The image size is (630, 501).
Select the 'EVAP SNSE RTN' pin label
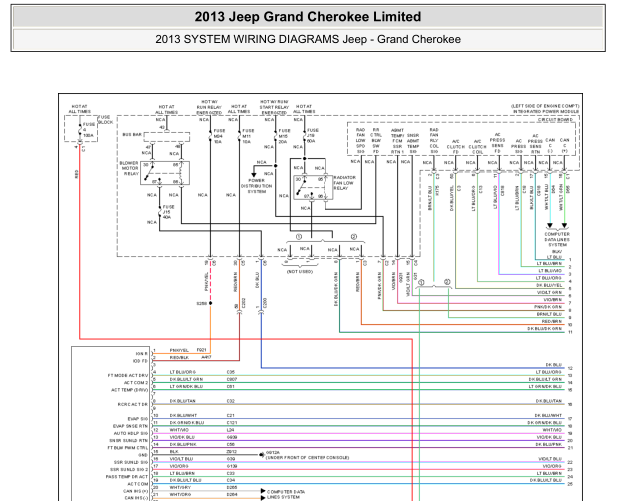click(x=130, y=426)
